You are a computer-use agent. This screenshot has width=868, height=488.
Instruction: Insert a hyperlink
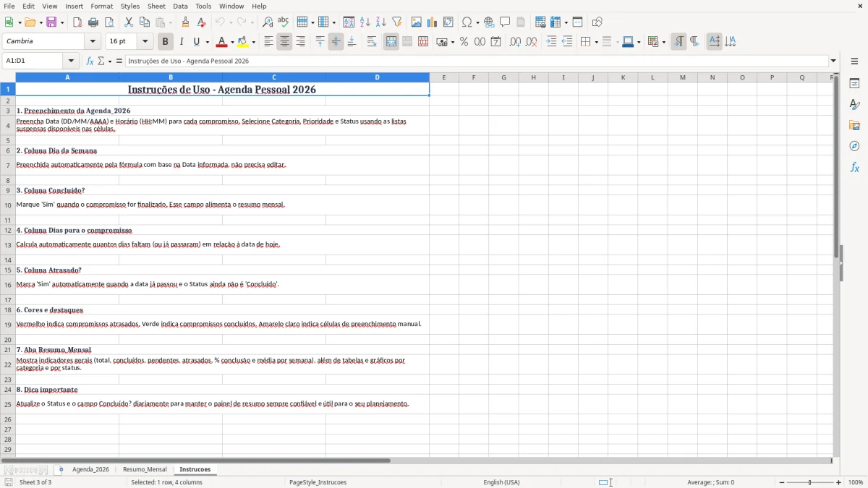point(490,22)
